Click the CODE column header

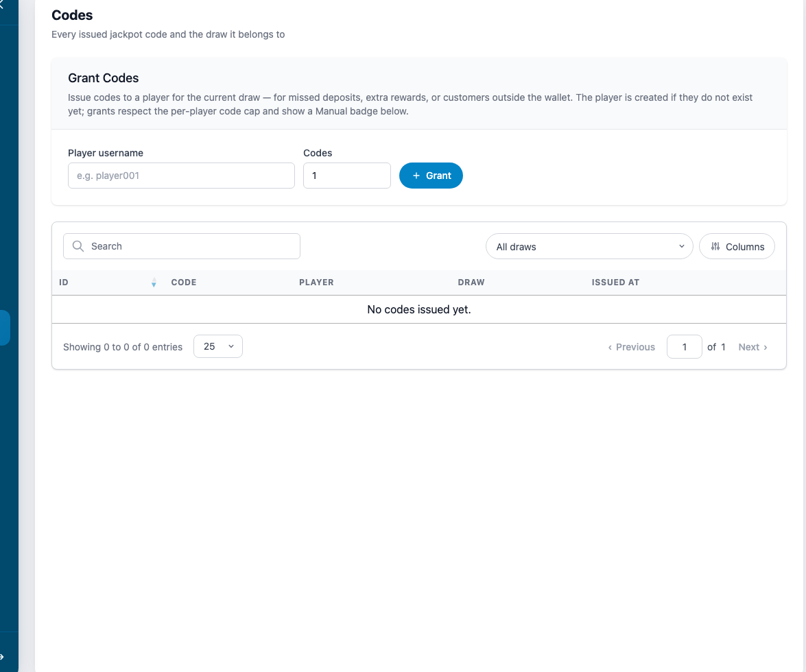pyautogui.click(x=184, y=282)
